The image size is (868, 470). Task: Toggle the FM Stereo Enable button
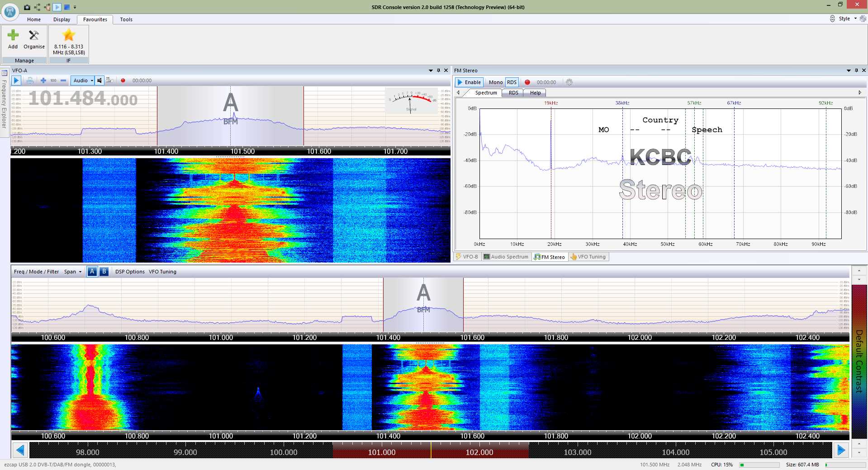(469, 82)
